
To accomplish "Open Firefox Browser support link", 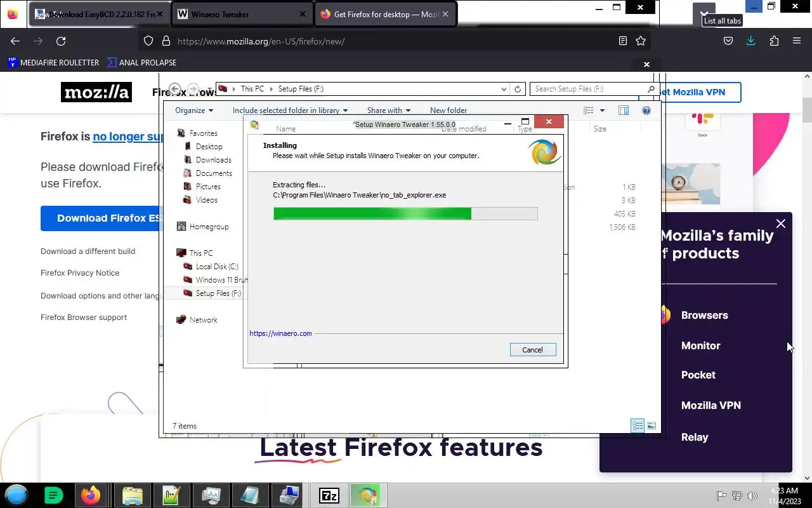I will [x=84, y=317].
